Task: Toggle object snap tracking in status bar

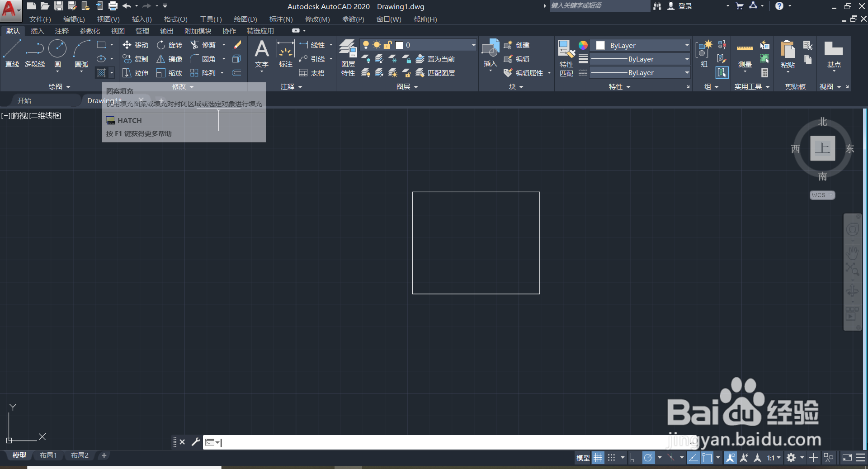Action: [693, 458]
